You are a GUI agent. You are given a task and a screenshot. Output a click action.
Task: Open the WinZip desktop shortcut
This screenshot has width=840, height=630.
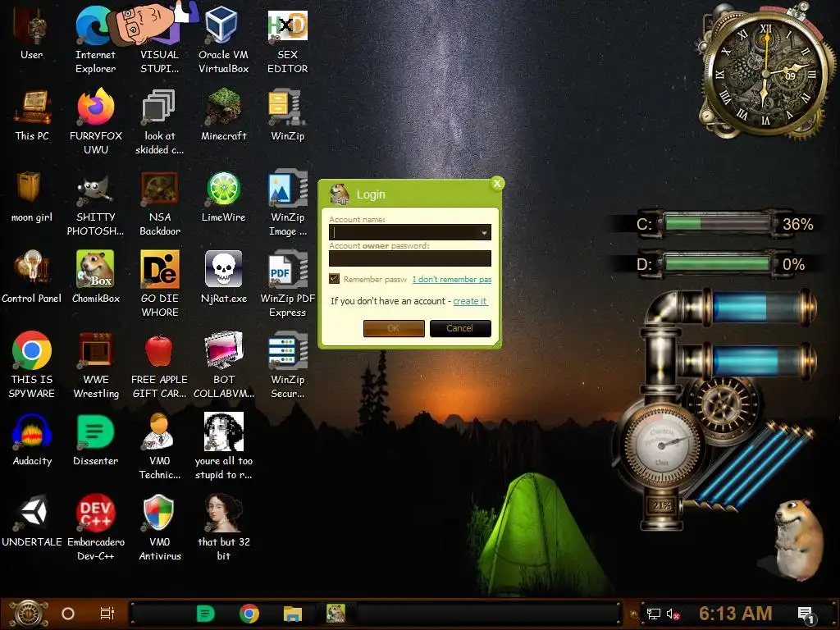click(x=288, y=115)
